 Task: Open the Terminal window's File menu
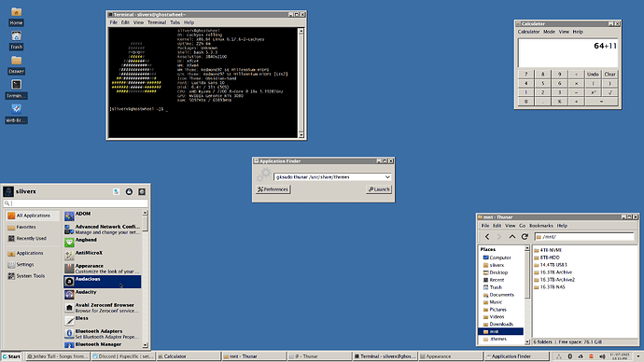click(x=113, y=22)
